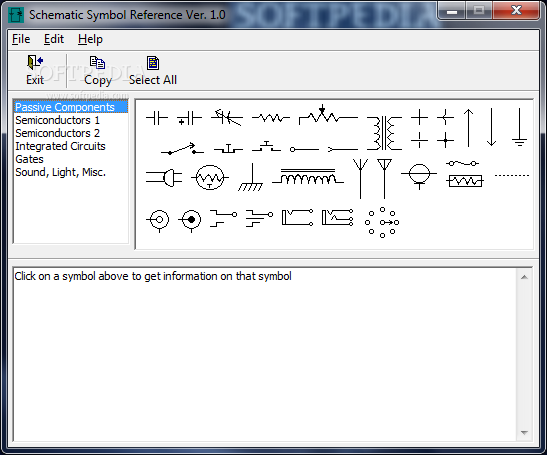
Task: Click the circled resistor lamp symbol
Action: tap(210, 177)
